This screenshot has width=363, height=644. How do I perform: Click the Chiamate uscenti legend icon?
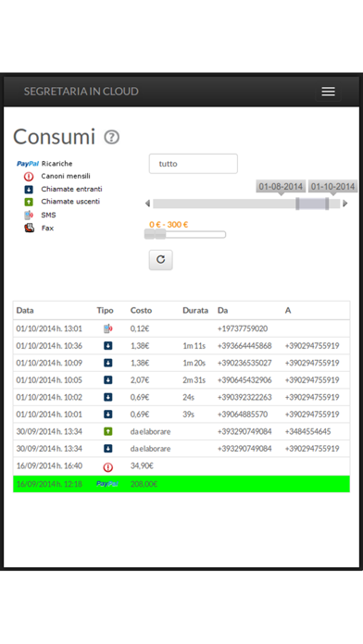coord(29,202)
